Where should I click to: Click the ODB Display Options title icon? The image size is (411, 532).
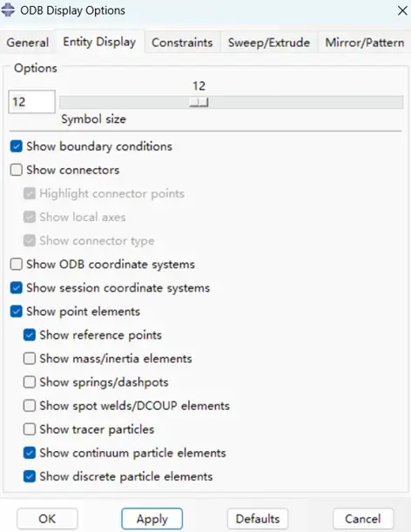8,10
